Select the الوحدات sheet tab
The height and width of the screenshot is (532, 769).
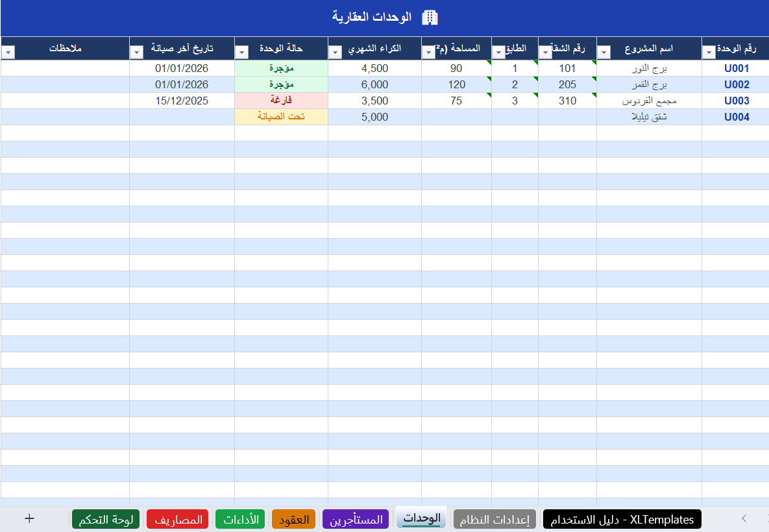421,518
